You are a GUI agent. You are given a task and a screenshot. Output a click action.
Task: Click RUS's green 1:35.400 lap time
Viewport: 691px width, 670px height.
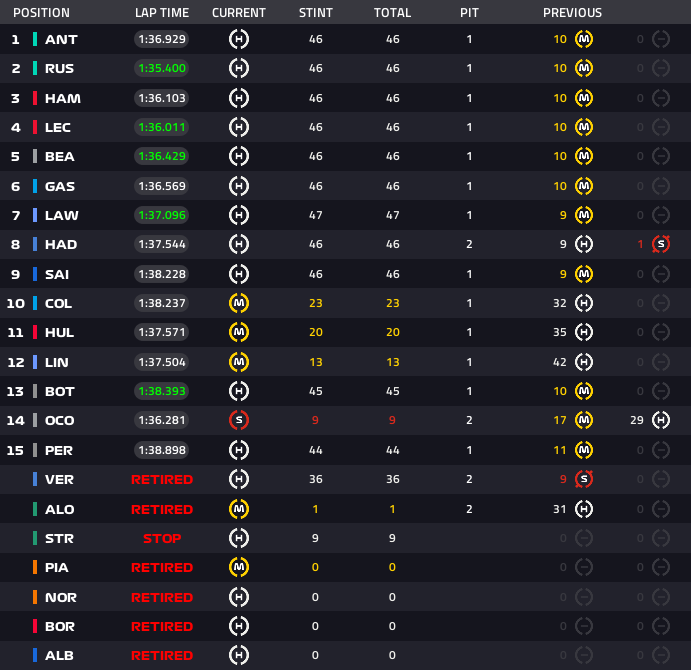162,69
